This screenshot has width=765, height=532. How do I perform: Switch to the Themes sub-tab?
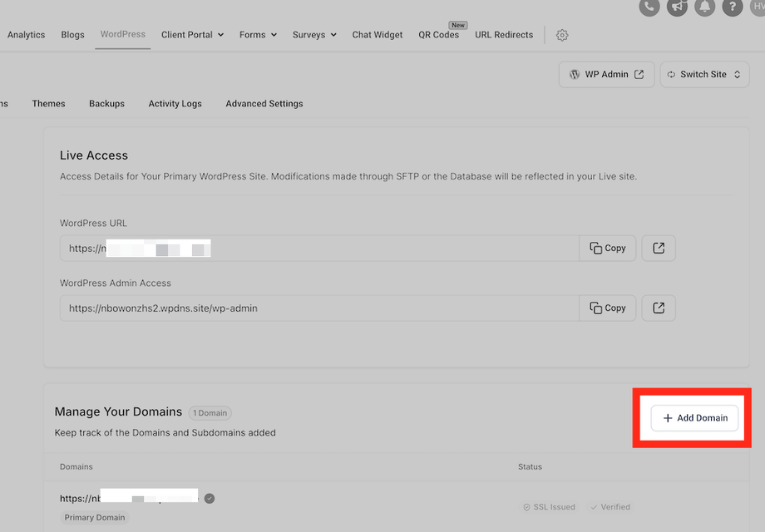49,103
